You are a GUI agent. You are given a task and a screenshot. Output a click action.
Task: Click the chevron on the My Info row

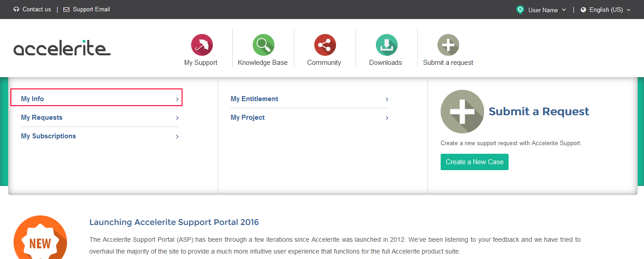pyautogui.click(x=177, y=99)
